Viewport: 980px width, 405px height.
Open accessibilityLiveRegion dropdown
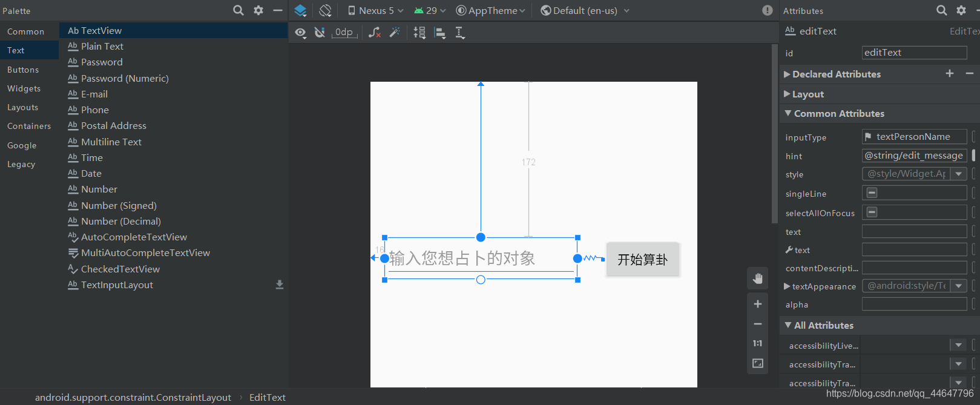[x=958, y=345]
